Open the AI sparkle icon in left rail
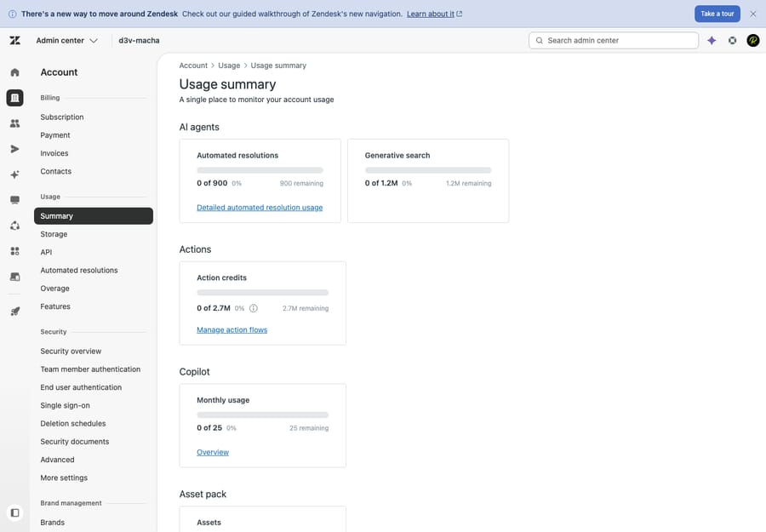The width and height of the screenshot is (766, 532). 14,174
